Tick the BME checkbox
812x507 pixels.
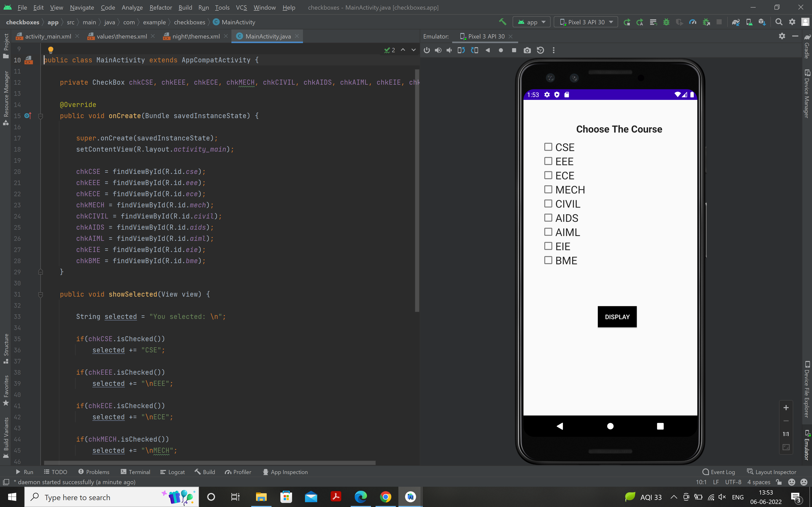(548, 260)
